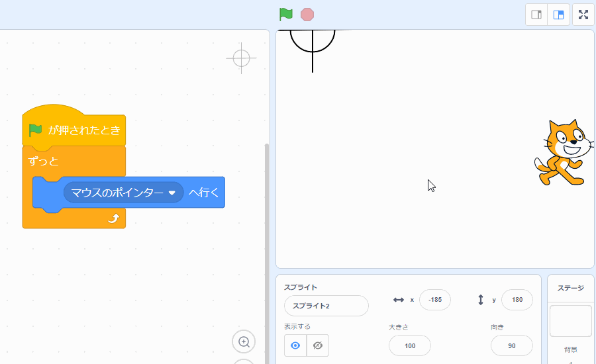This screenshot has width=596, height=364.
Task: Click the cat sprite on the stage
Action: click(x=564, y=153)
